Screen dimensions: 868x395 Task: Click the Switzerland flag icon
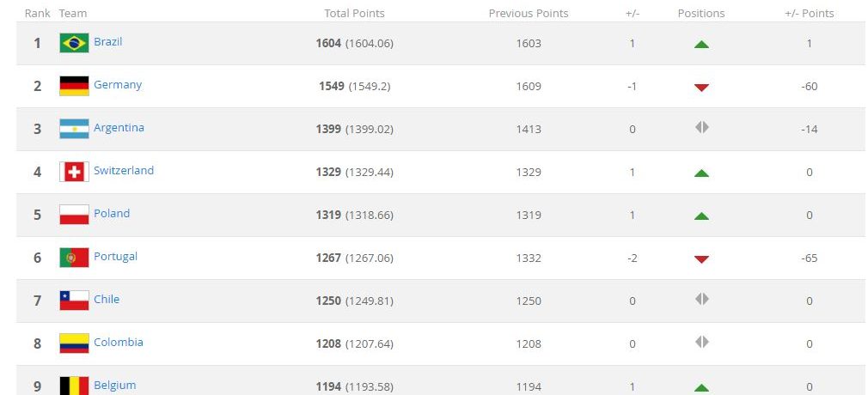74,172
